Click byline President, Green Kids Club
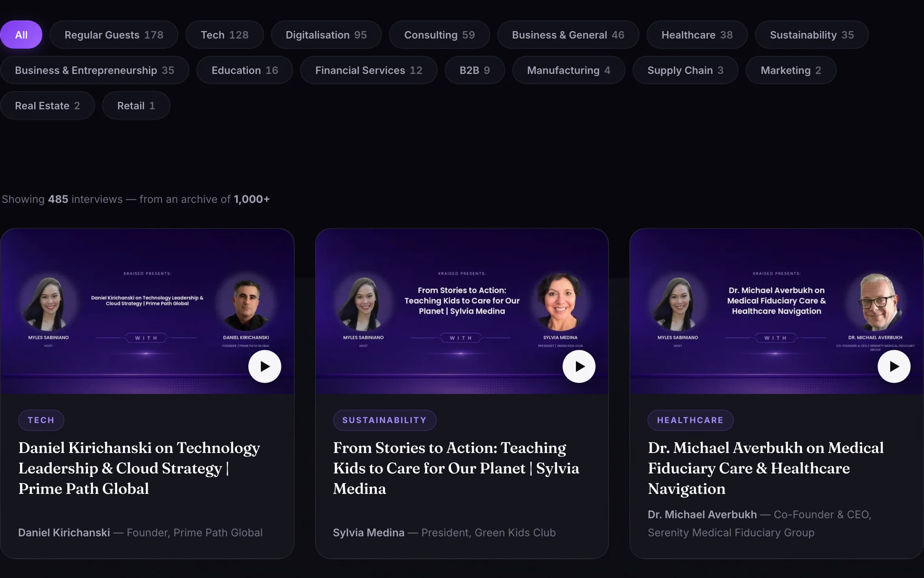924x578 pixels. [x=488, y=532]
